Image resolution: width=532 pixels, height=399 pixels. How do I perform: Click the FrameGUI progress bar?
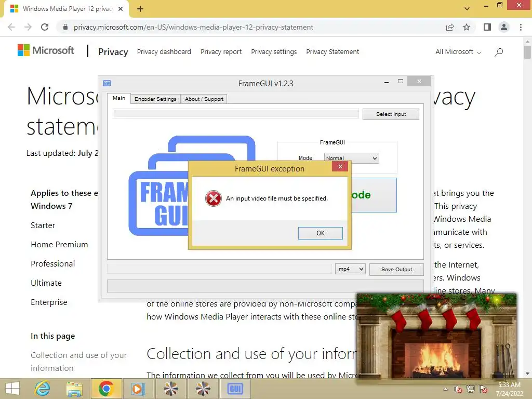(x=265, y=286)
